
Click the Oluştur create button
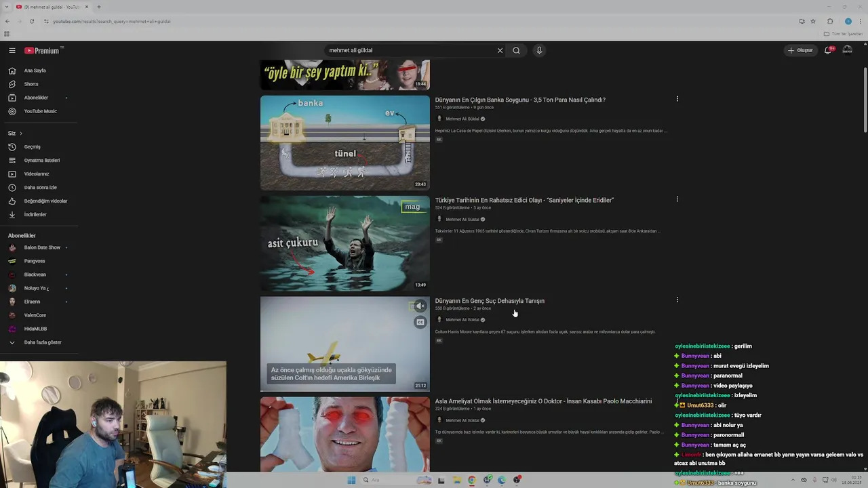pos(800,50)
